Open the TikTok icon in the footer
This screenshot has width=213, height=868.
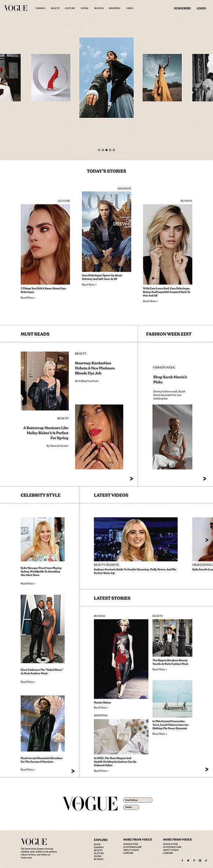206,860
